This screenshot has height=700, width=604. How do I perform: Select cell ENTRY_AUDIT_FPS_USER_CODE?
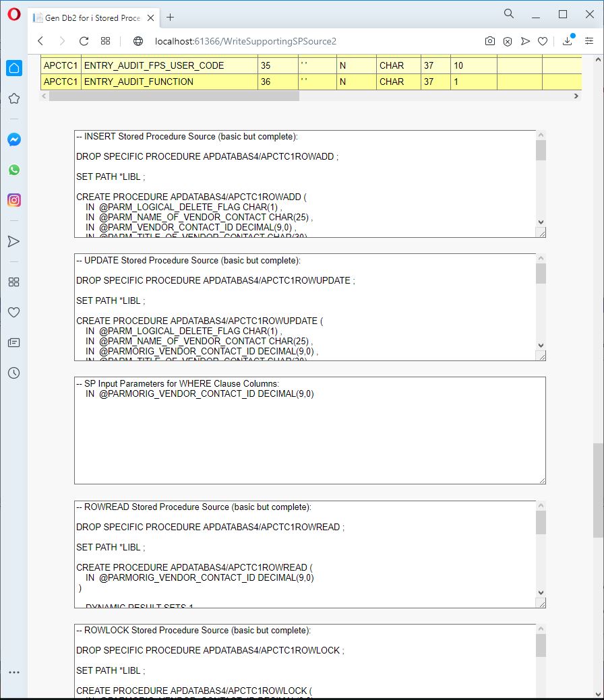[169, 65]
